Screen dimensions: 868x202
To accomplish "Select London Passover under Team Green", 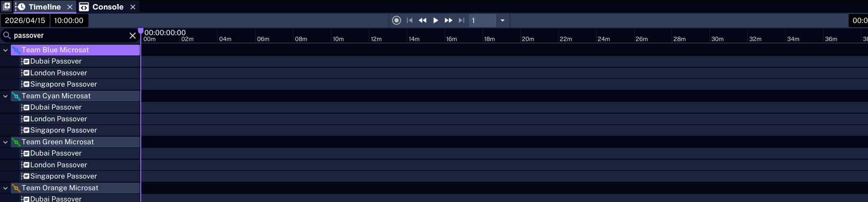I will coord(80,165).
